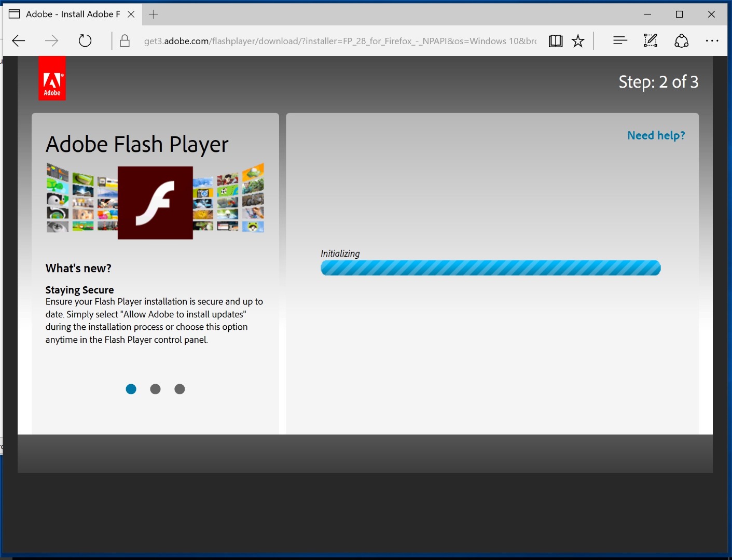Click the red Adobe logo
The height and width of the screenshot is (560, 732).
pyautogui.click(x=52, y=78)
